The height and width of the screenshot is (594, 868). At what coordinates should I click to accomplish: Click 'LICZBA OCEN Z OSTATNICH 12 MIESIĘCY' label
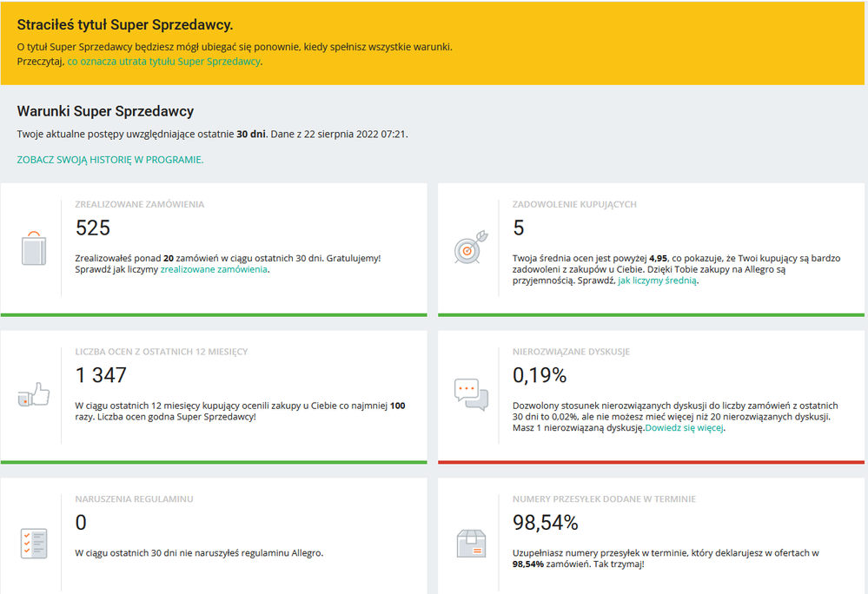(x=162, y=351)
